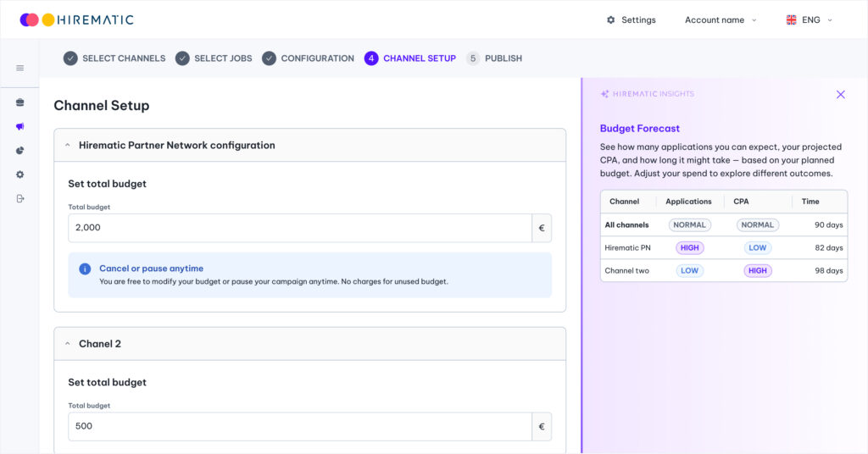
Task: Open the megaphone campaigns icon in sidebar
Action: (x=20, y=127)
